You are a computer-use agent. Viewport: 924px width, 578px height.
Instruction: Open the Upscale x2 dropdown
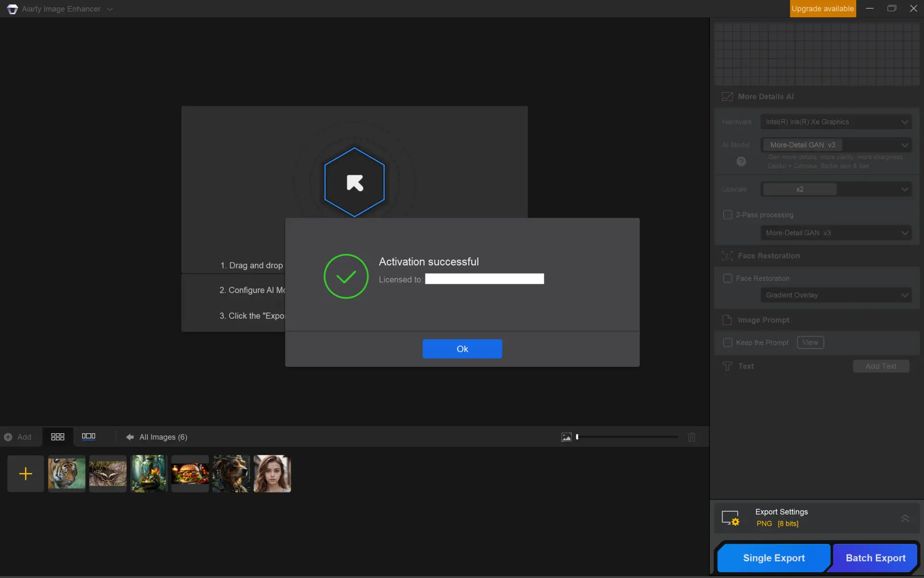pyautogui.click(x=836, y=189)
